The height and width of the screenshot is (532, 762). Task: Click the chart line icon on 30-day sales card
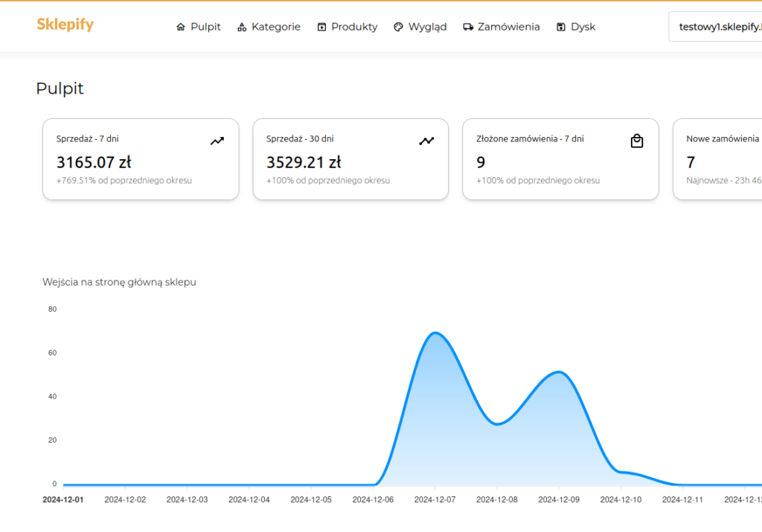pos(426,141)
